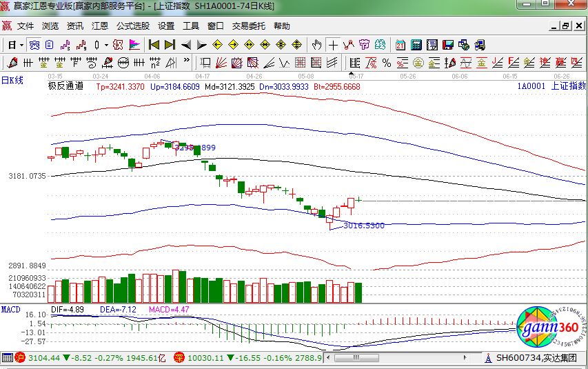Jump to first record arrow icon

(154, 45)
